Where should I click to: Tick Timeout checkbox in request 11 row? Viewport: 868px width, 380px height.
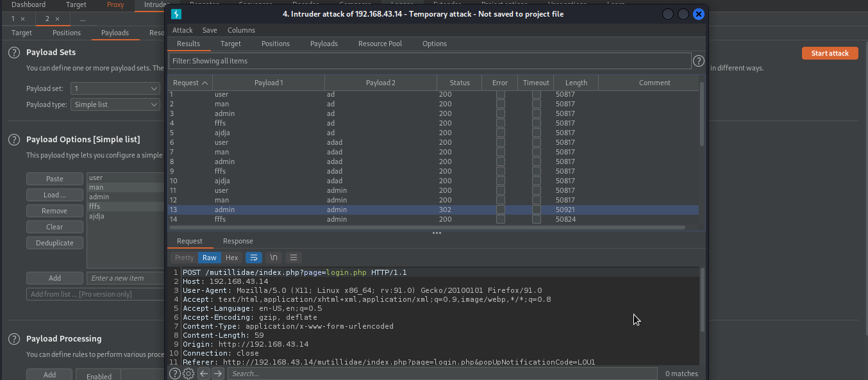pos(537,190)
